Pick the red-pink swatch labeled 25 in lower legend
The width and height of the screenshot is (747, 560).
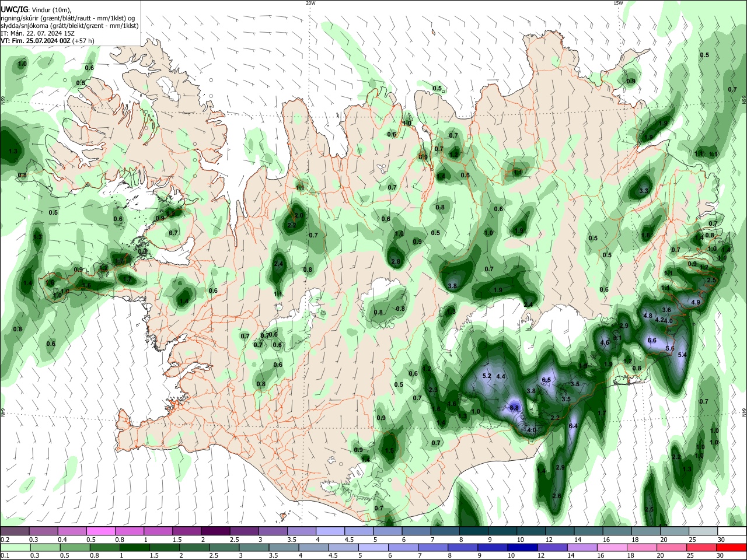pos(702,548)
